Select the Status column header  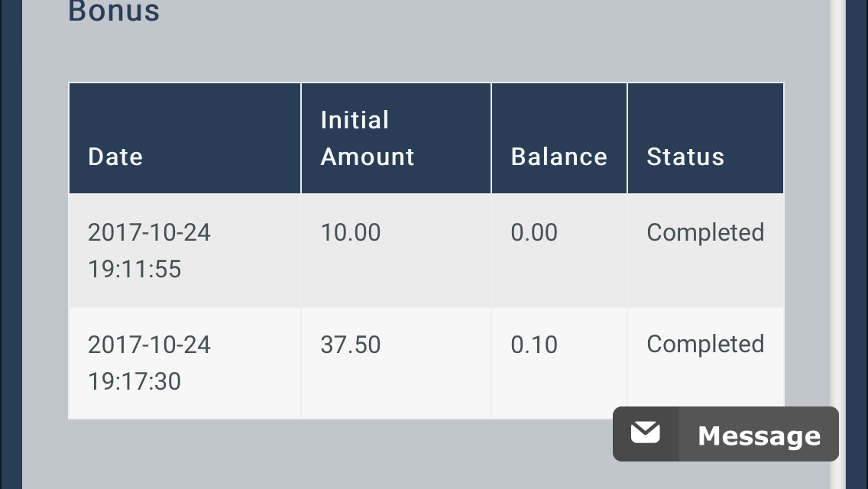[x=706, y=138]
